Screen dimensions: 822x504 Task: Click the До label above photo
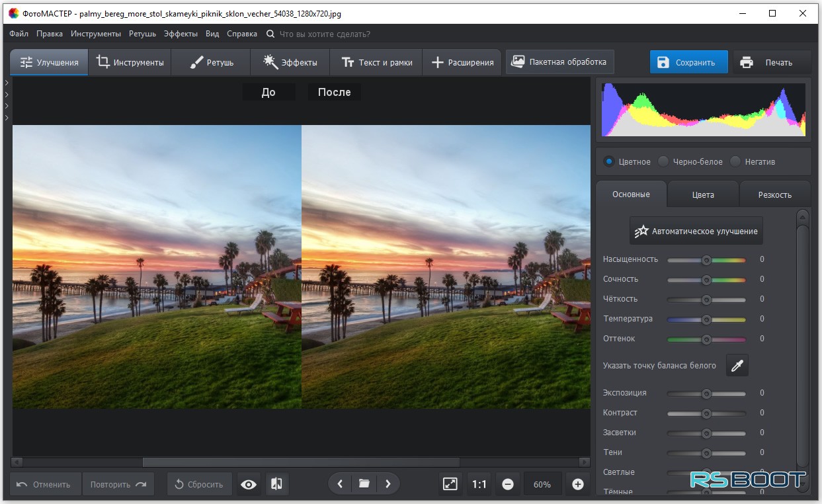268,92
